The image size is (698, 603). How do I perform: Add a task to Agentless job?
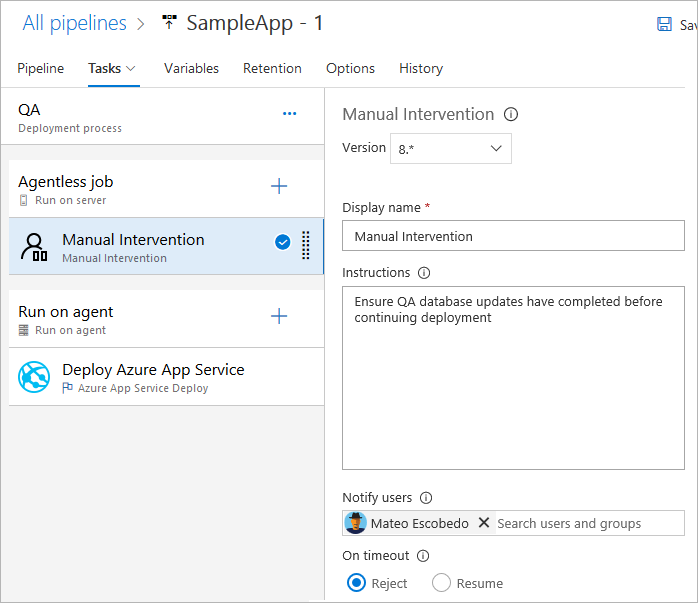tap(279, 186)
